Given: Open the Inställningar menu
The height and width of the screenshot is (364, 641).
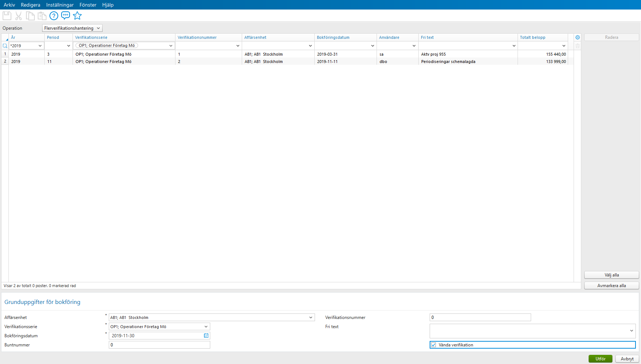Looking at the screenshot, I should click(60, 5).
